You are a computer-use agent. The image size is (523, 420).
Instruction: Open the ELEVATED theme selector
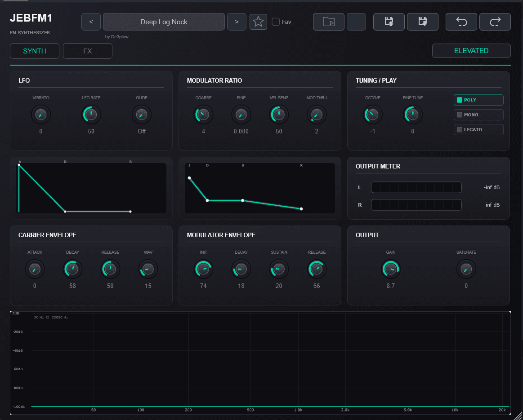471,51
